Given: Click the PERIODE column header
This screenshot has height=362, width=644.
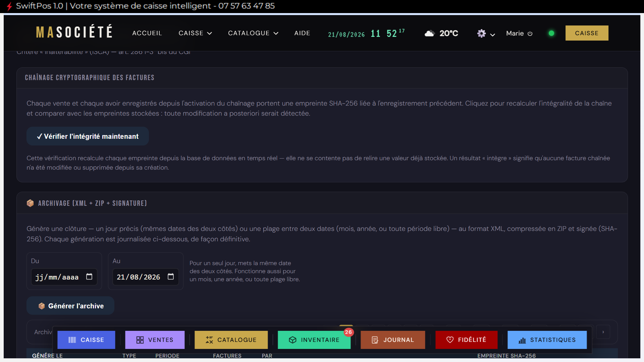Looking at the screenshot, I should pyautogui.click(x=167, y=355).
